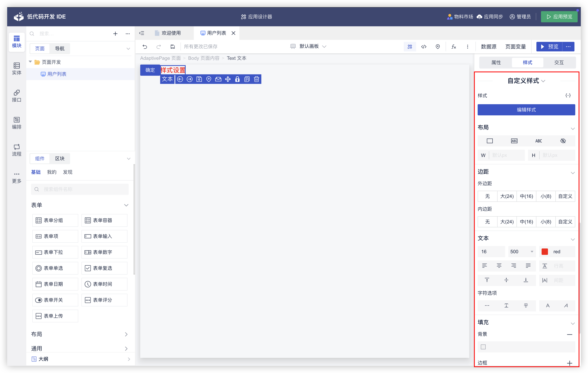This screenshot has width=588, height=373.
Task: Select 大(24) for outer margin
Action: pos(507,196)
